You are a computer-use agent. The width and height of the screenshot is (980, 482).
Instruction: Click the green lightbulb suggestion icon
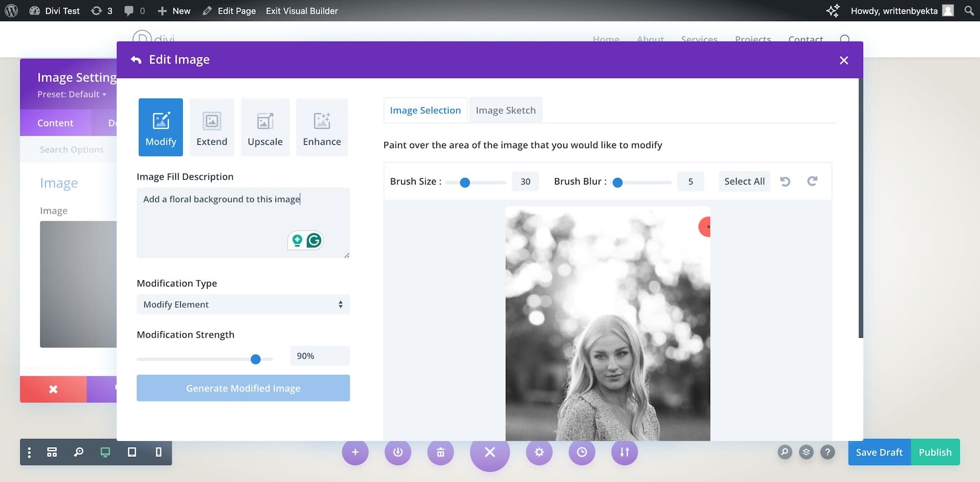tap(297, 240)
